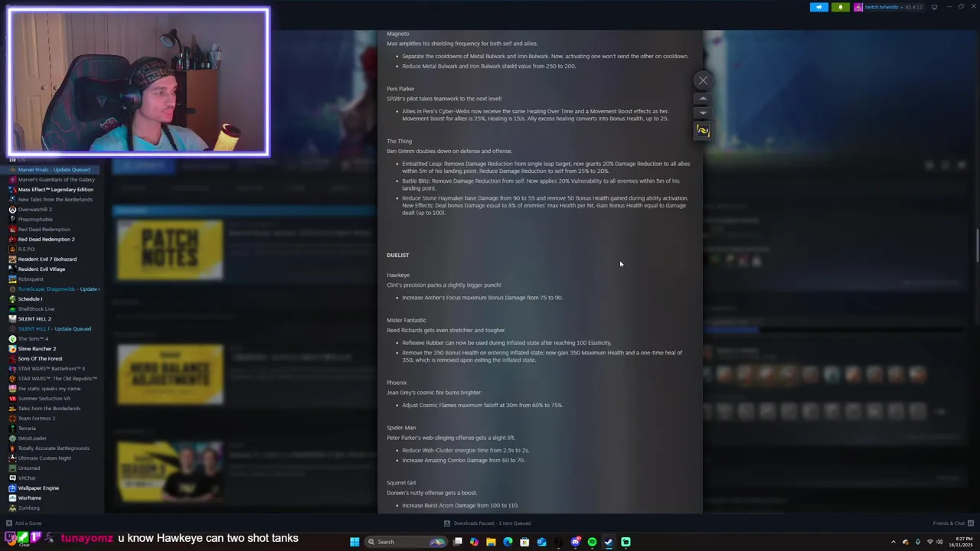Open Microsoft Edge from taskbar
Image resolution: width=980 pixels, height=551 pixels.
pos(508,542)
